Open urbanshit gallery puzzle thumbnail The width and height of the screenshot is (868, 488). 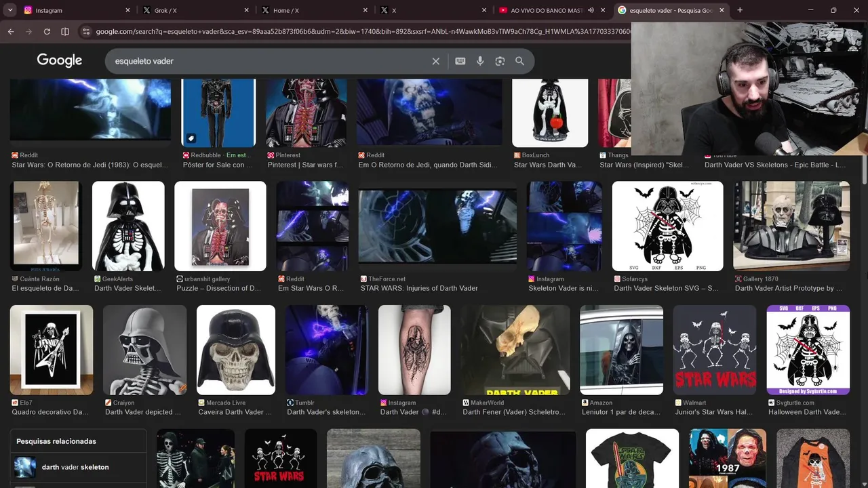tap(220, 226)
